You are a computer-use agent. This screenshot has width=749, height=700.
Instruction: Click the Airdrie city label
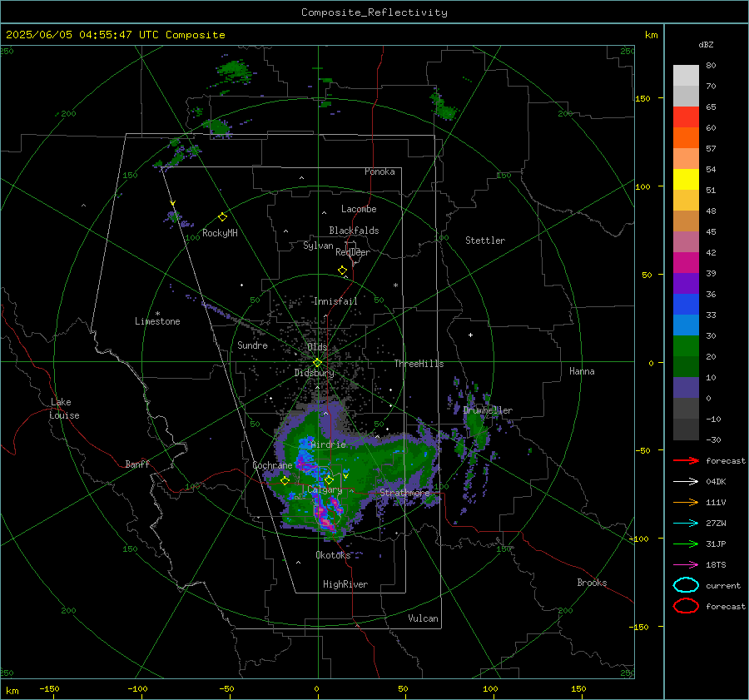328,444
